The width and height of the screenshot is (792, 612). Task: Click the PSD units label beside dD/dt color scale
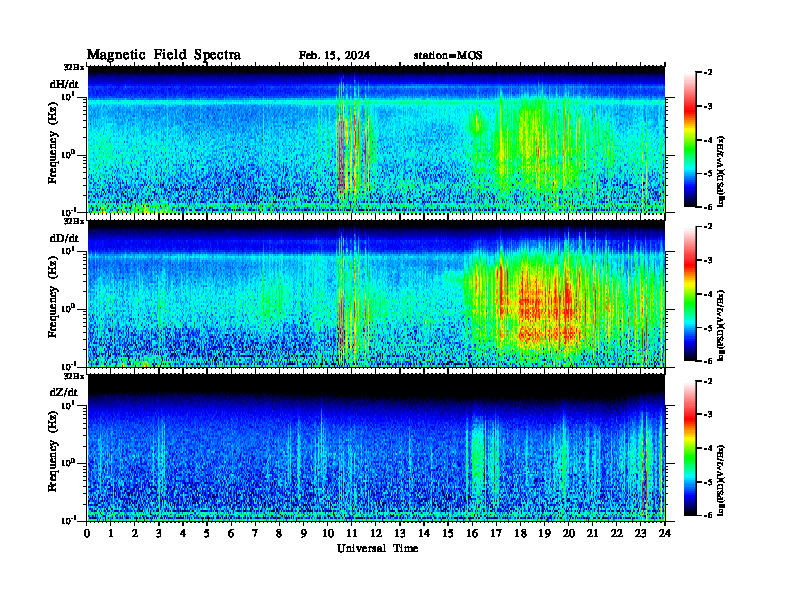point(721,325)
